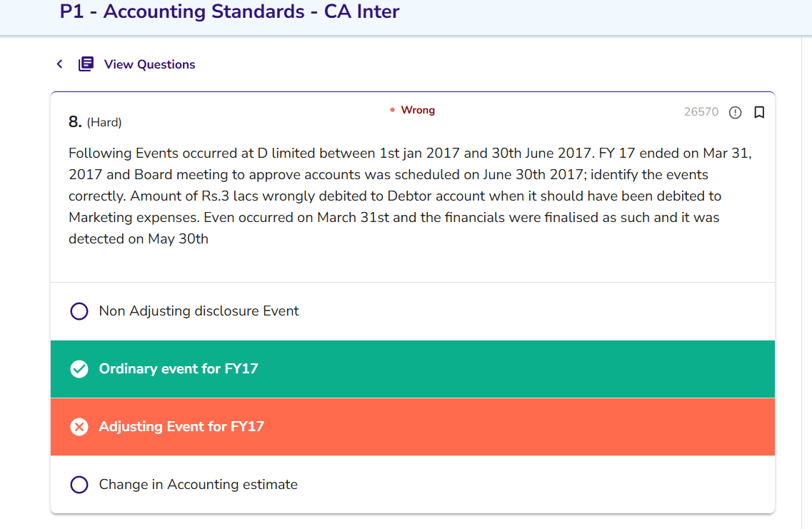
Task: Select the Non Adjusting disclosure Event radio
Action: click(79, 311)
